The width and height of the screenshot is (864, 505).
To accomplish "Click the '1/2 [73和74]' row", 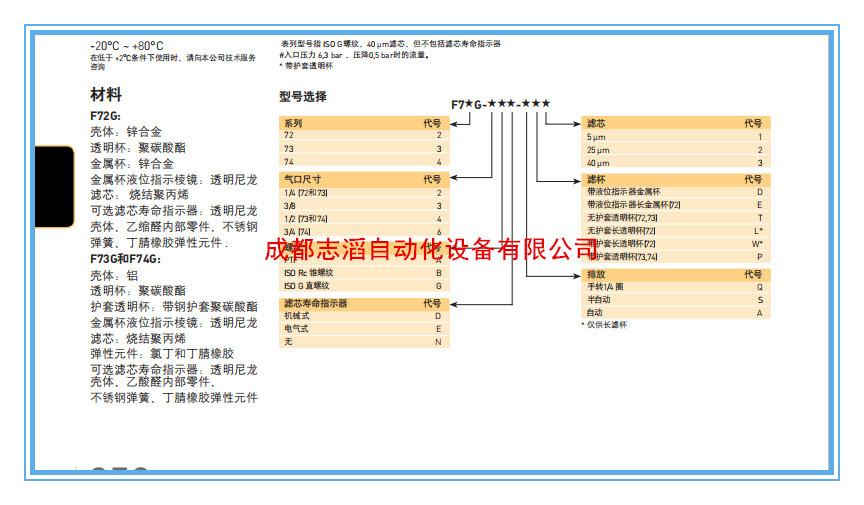I will pos(364,219).
